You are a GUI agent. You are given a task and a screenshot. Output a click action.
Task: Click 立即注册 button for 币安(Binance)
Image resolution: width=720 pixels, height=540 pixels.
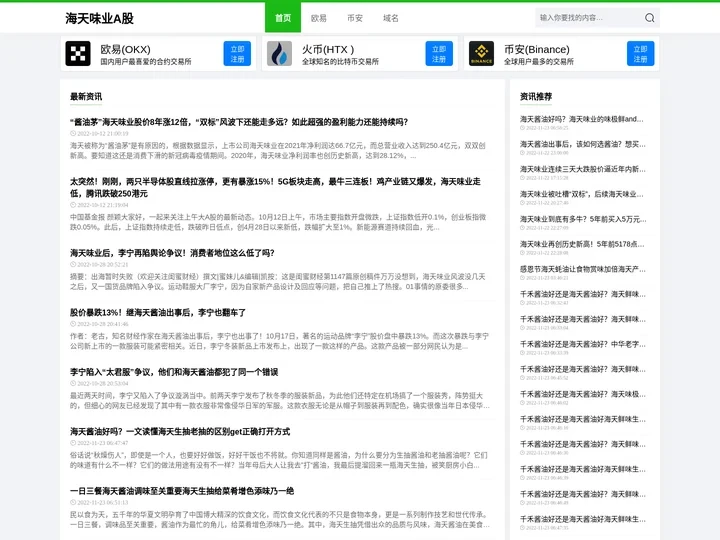click(641, 54)
